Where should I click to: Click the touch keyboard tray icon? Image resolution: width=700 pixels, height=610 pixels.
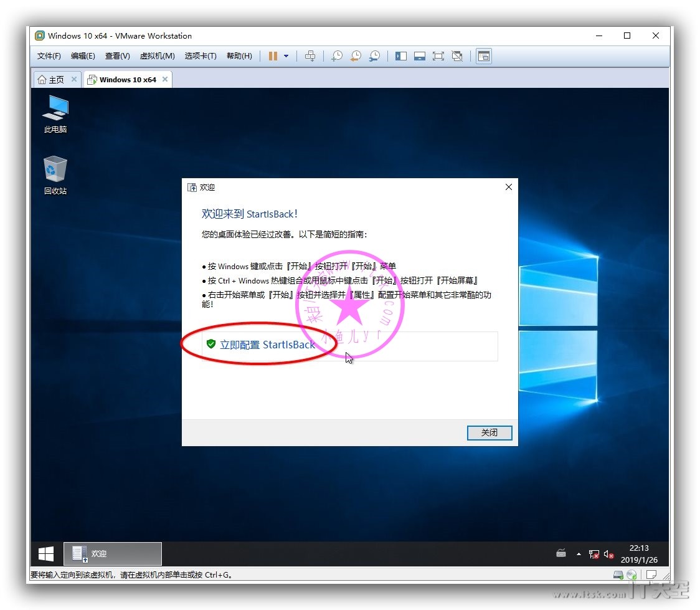pos(561,554)
